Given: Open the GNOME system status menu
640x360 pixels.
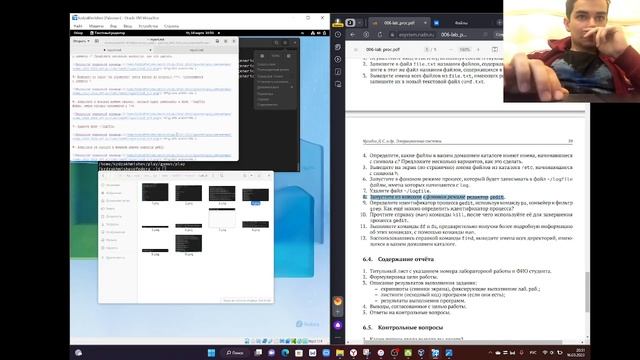Looking at the screenshot, I should coord(318,33).
